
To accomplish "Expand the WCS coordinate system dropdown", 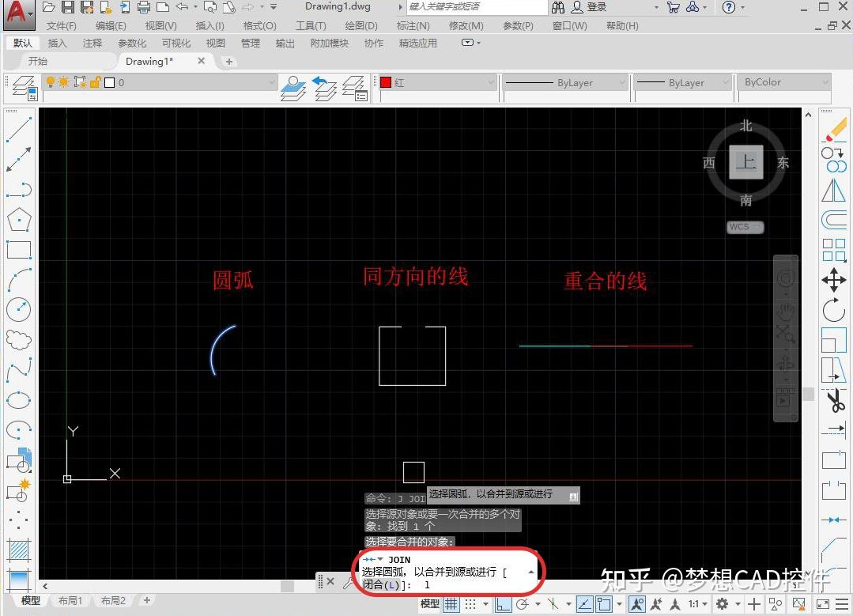I will pos(745,227).
